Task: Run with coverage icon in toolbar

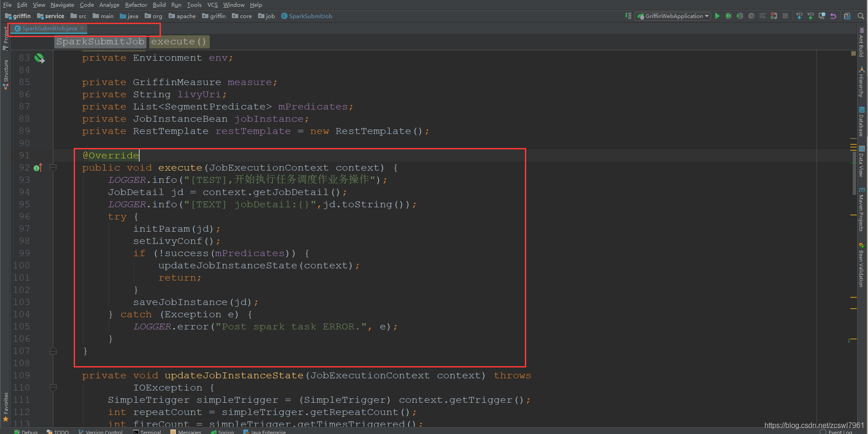Action: 740,16
